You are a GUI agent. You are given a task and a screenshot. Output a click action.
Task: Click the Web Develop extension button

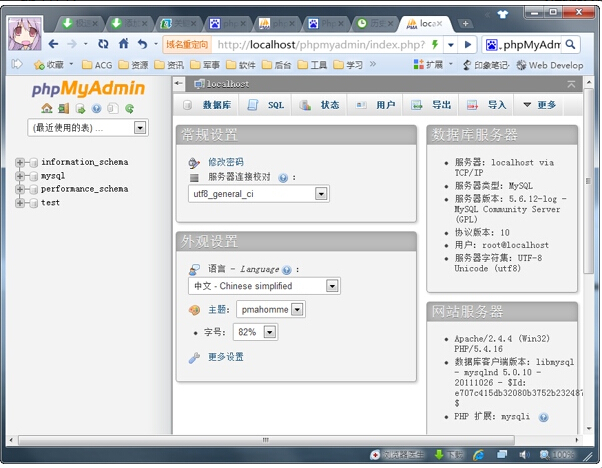(x=550, y=65)
